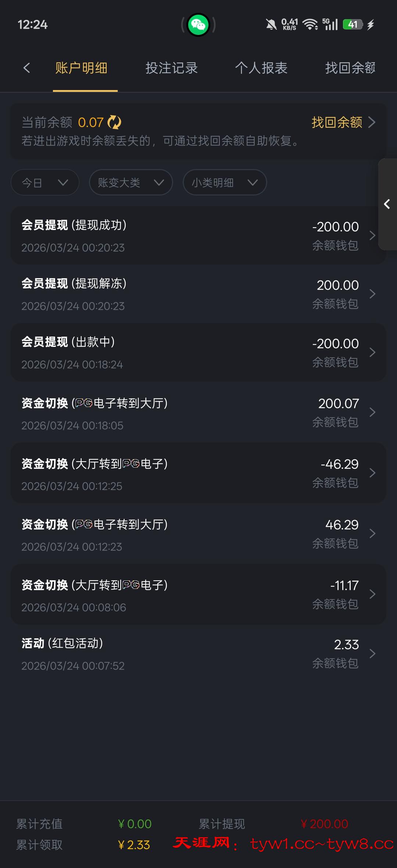Image resolution: width=397 pixels, height=868 pixels.
Task: Open chevron for 红包活动 entry
Action: coord(372,653)
